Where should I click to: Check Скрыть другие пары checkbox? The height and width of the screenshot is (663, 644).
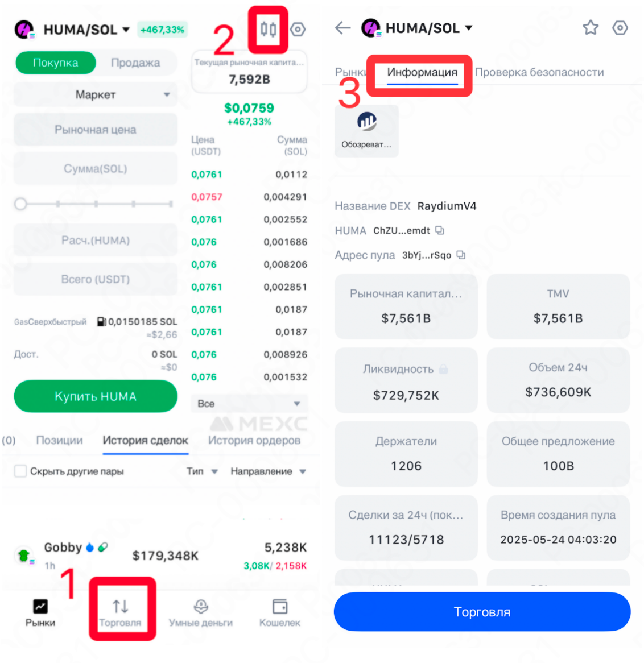pos(20,471)
